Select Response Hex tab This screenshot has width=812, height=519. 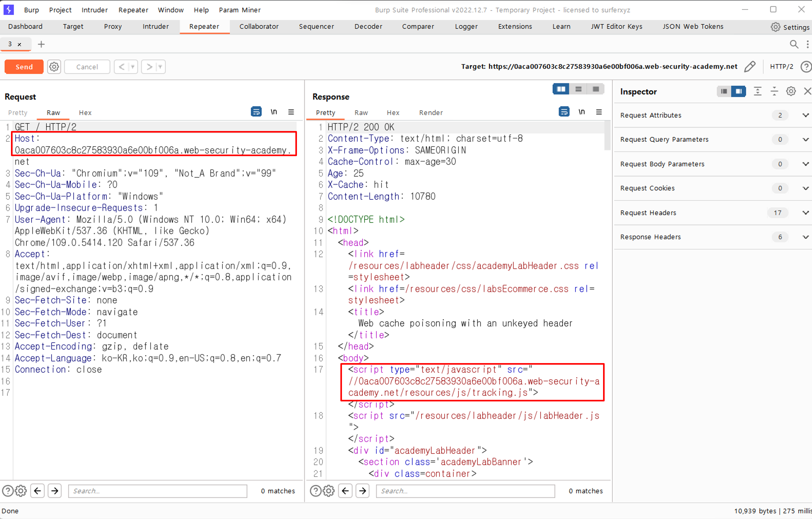tap(393, 113)
